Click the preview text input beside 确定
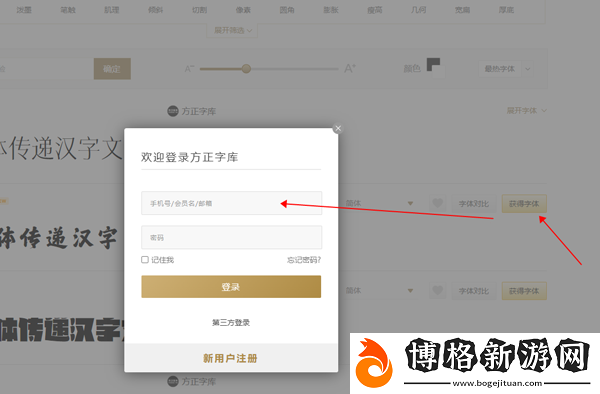 point(46,69)
